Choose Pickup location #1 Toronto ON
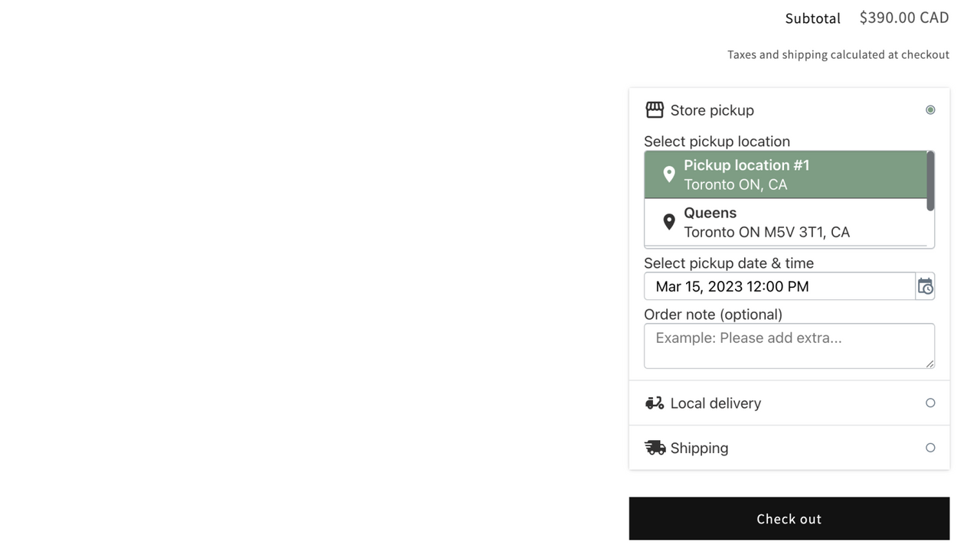 tap(786, 174)
